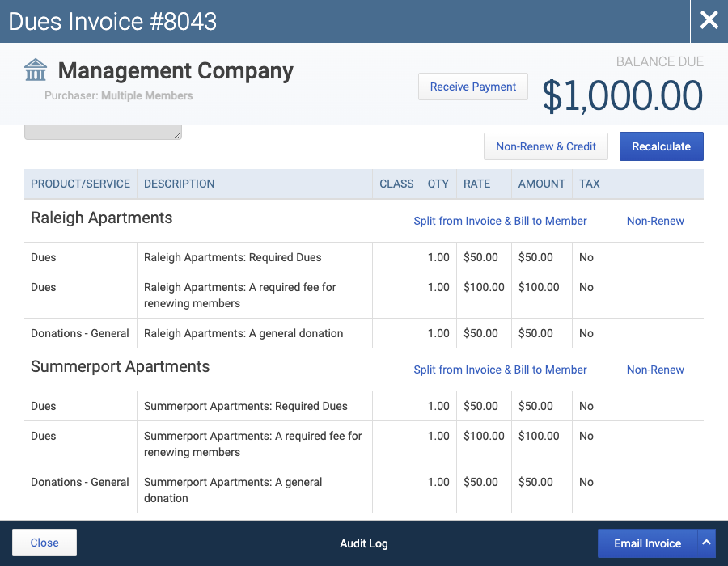Expand the Email Invoice options arrow
Screen dimensions: 728x566
706,543
